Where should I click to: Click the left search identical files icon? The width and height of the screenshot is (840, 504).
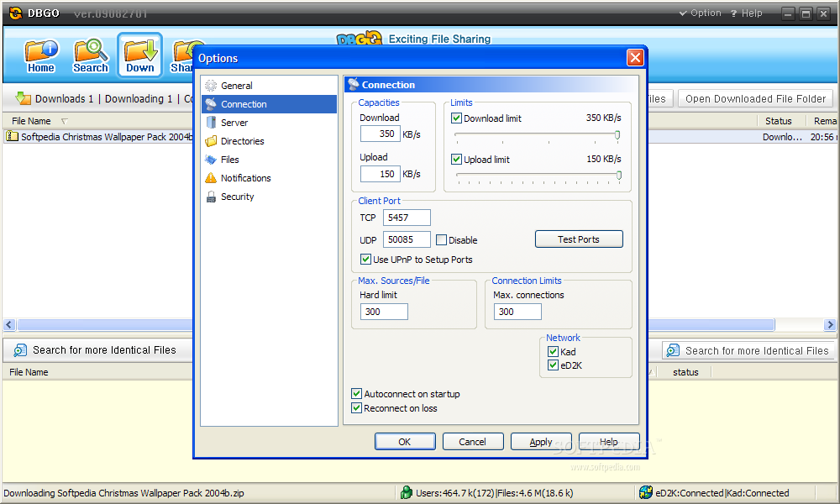[x=20, y=350]
